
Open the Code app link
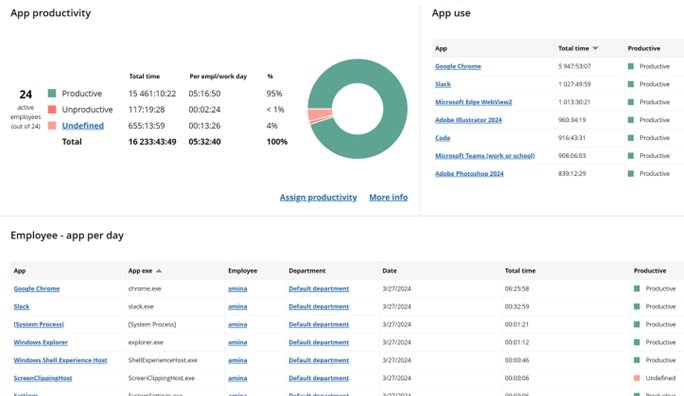pos(442,138)
